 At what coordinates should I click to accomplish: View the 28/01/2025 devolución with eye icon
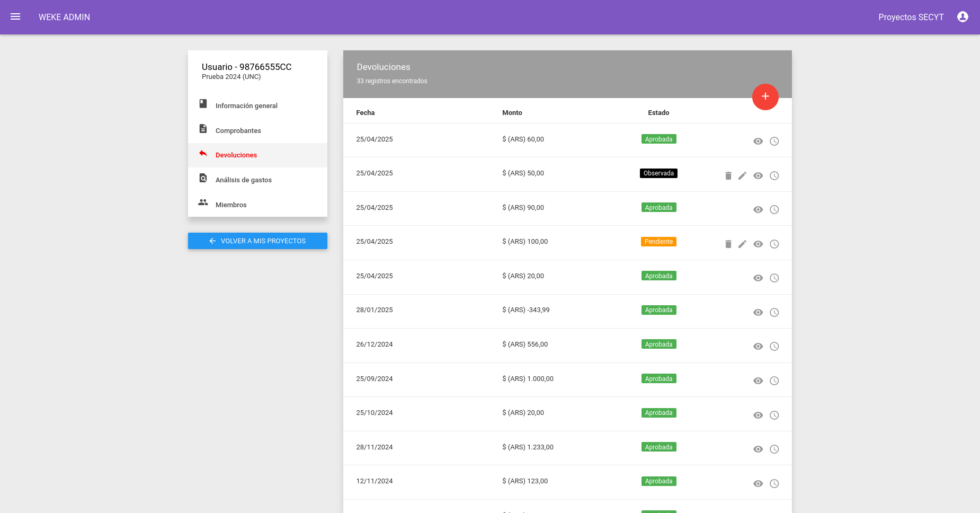pyautogui.click(x=758, y=313)
